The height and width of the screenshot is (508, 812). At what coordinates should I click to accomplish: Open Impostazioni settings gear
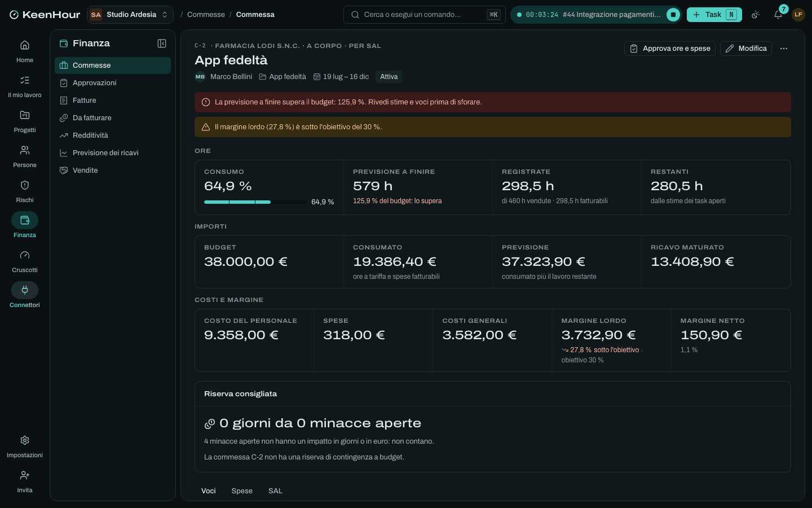pos(25,446)
